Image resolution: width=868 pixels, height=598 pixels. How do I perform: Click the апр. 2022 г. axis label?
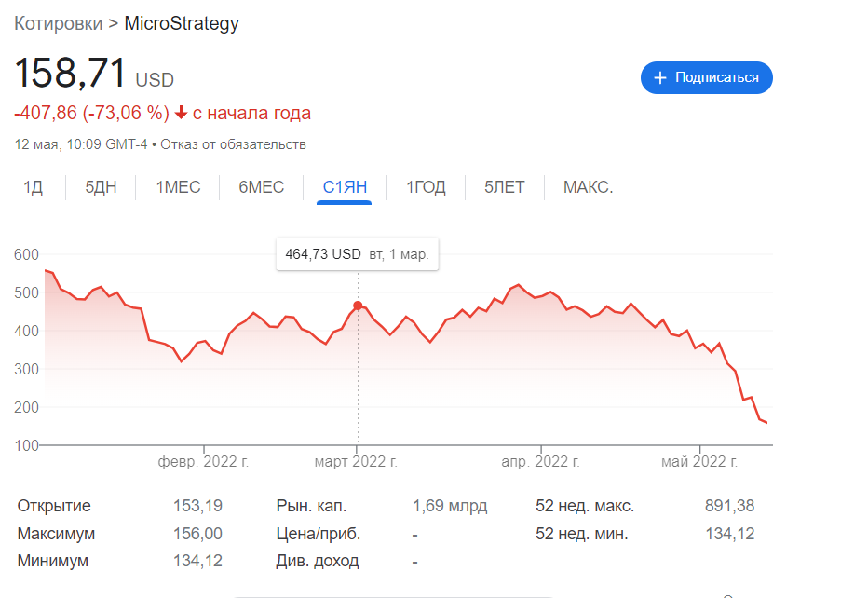click(x=540, y=461)
